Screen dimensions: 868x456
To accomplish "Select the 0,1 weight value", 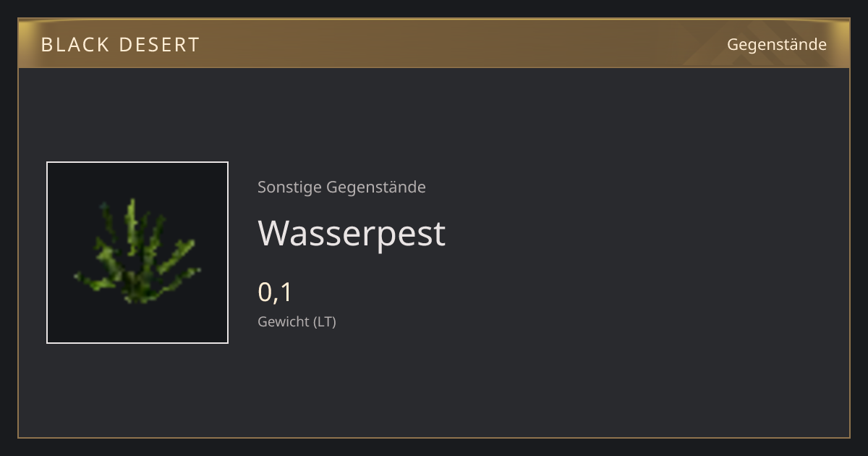I will pos(275,292).
